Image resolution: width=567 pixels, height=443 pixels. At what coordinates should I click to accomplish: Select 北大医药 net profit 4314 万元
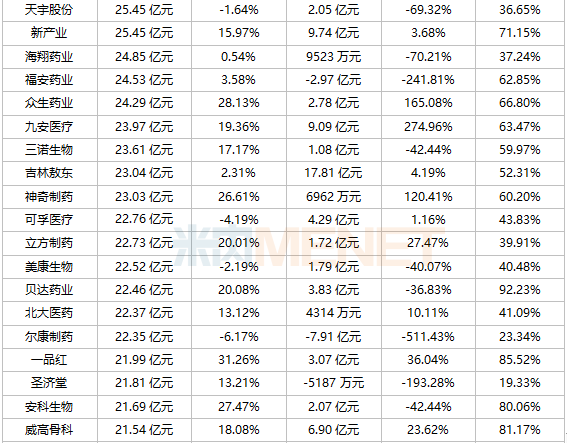pyautogui.click(x=333, y=313)
